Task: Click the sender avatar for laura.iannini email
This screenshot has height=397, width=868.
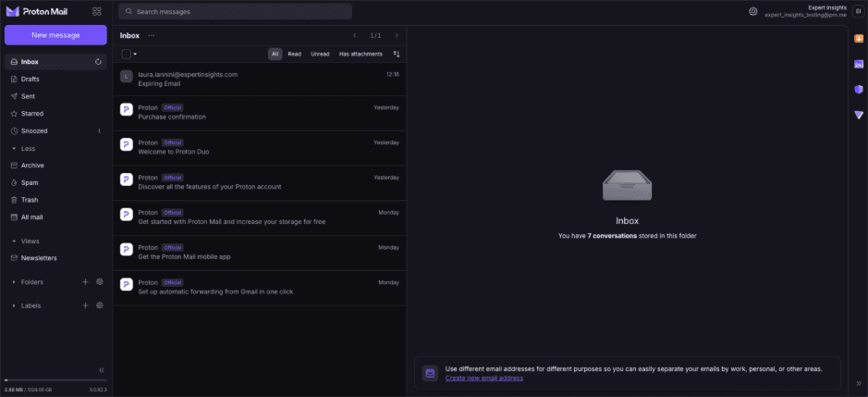Action: tap(127, 77)
